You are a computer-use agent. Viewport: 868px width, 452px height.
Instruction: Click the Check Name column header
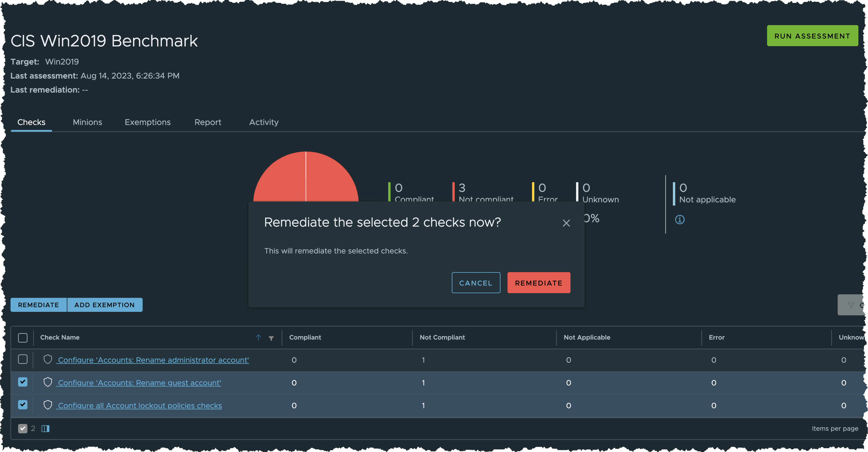pos(60,337)
